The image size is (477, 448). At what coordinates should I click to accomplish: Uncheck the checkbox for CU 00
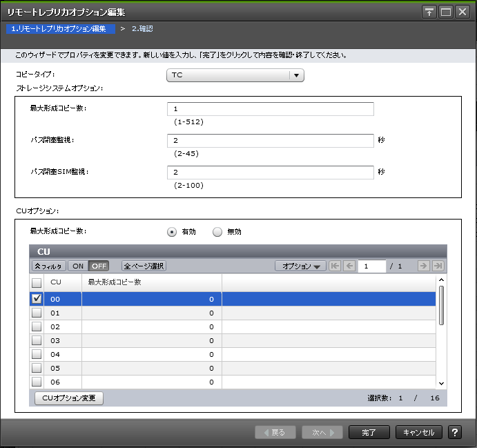37,299
